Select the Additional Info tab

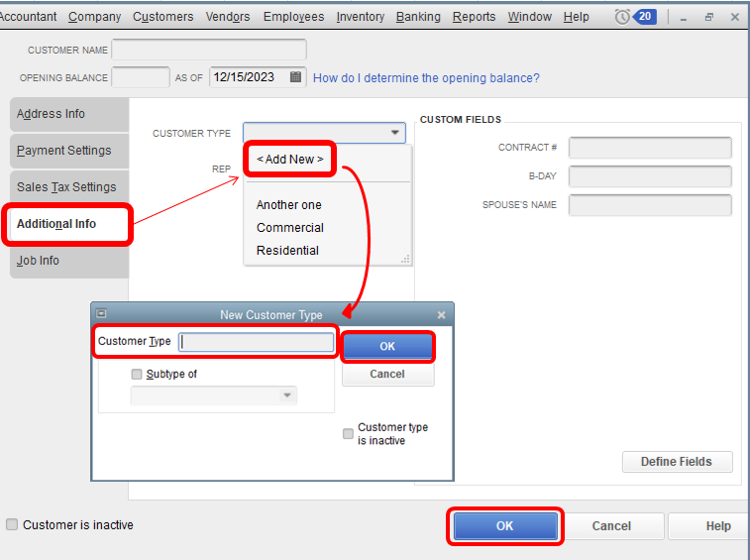[x=67, y=224]
